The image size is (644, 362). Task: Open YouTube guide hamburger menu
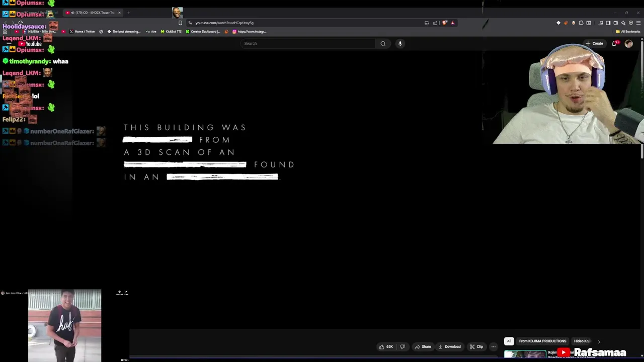coord(9,44)
